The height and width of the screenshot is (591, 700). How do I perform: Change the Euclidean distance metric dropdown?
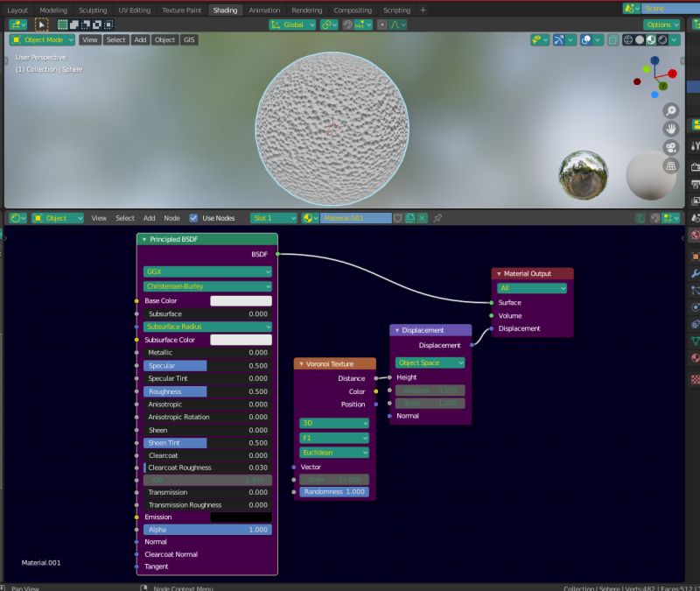(334, 452)
